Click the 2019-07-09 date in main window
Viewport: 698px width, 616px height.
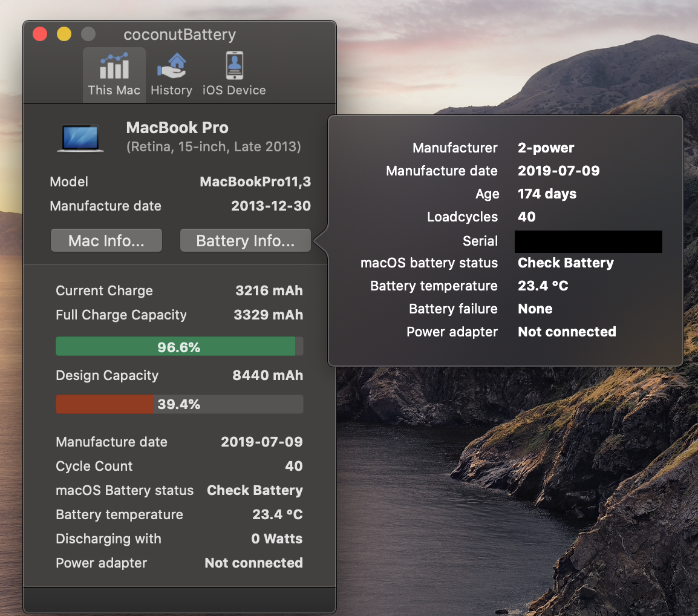pyautogui.click(x=262, y=442)
